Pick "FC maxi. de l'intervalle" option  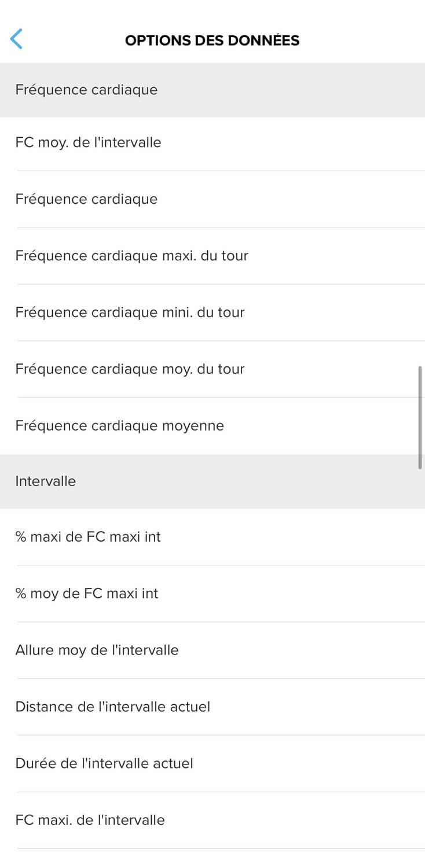tap(90, 821)
